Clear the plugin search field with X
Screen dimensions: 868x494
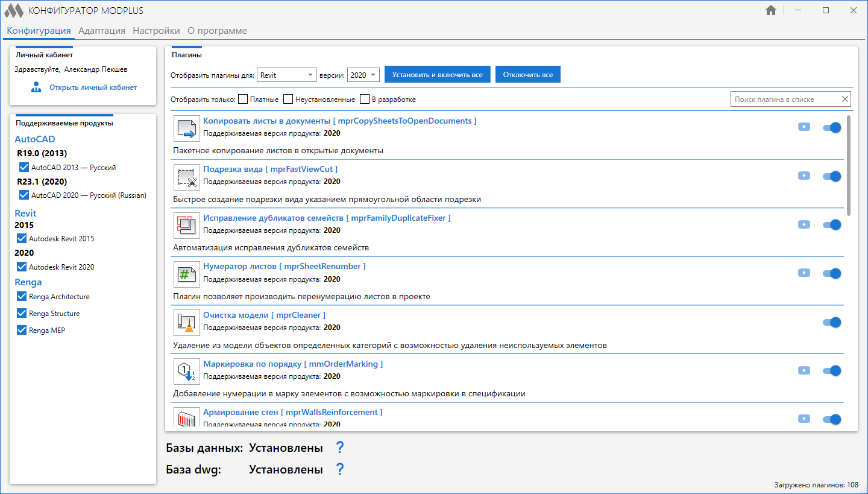tap(844, 99)
